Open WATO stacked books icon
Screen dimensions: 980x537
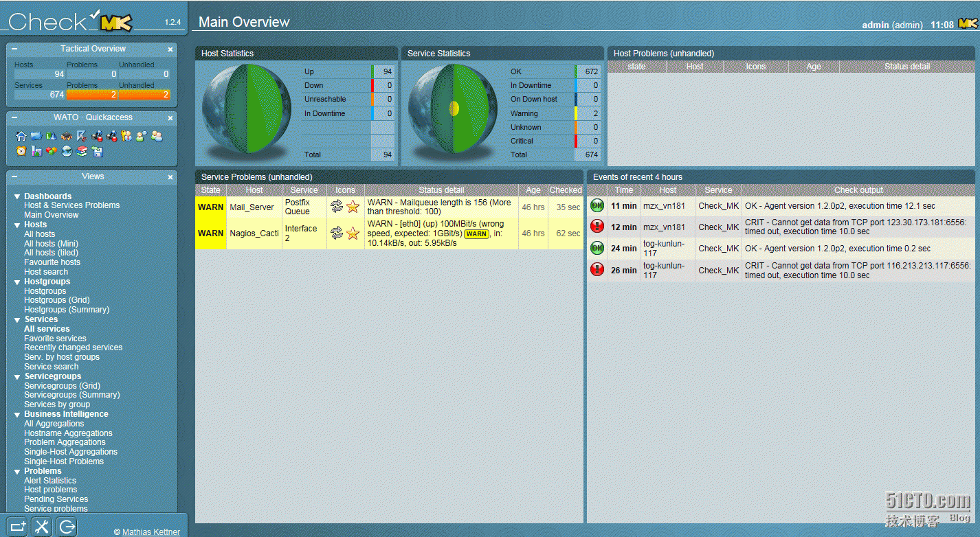tap(82, 151)
